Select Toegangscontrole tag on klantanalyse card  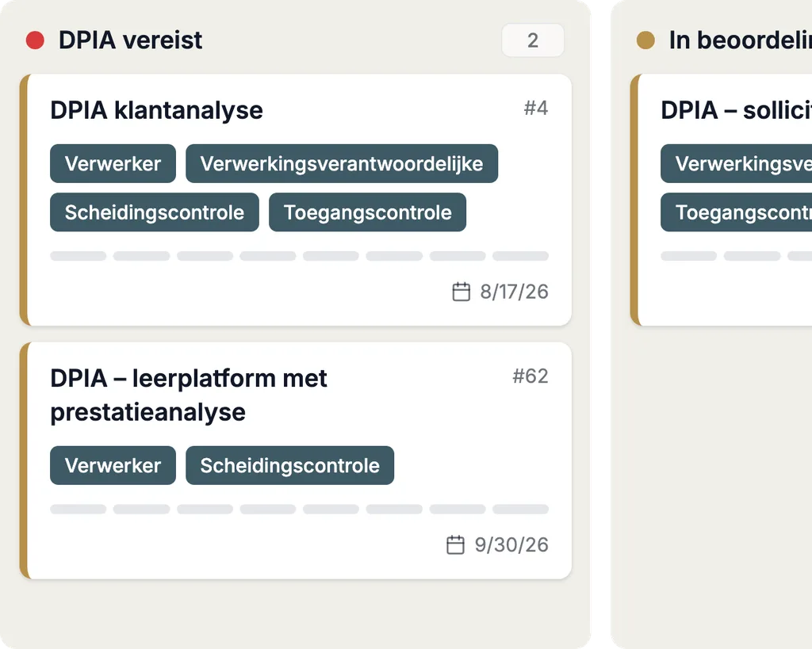click(x=368, y=212)
